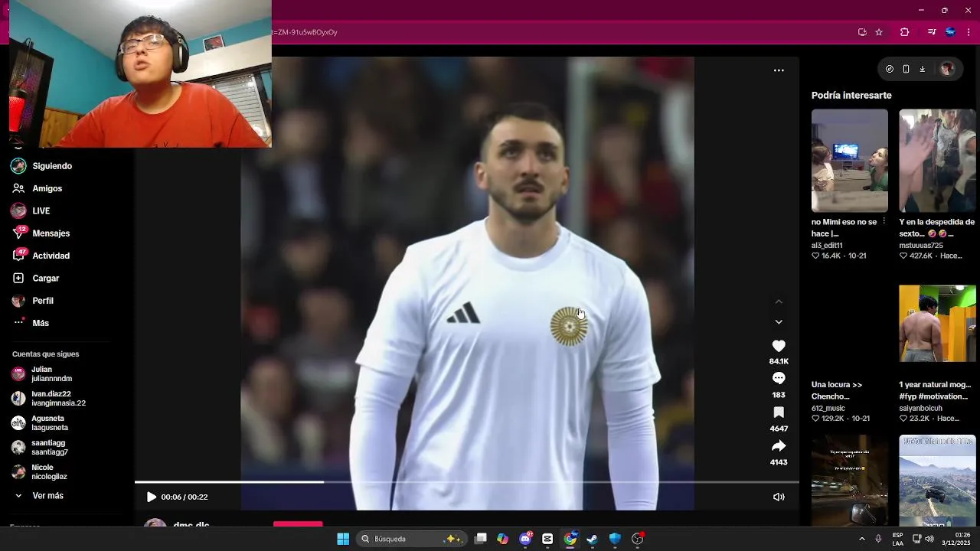
Task: Click the Amigos people icon
Action: [x=18, y=188]
